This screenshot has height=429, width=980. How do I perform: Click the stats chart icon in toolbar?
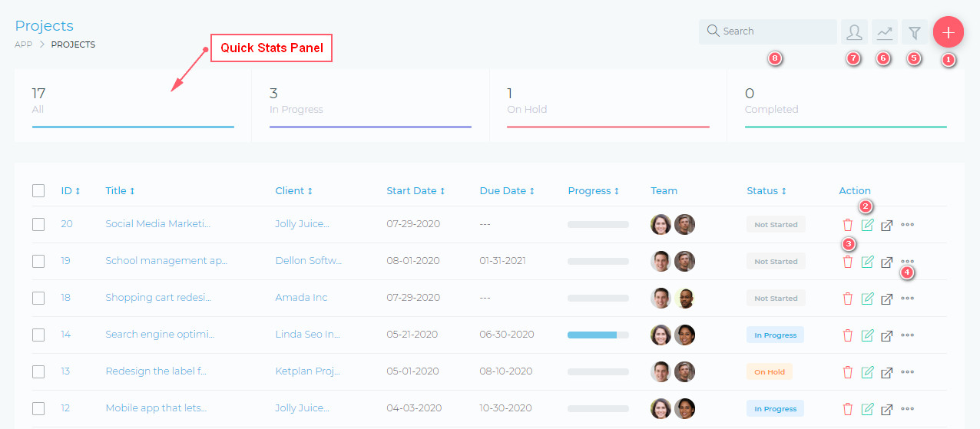[x=885, y=32]
